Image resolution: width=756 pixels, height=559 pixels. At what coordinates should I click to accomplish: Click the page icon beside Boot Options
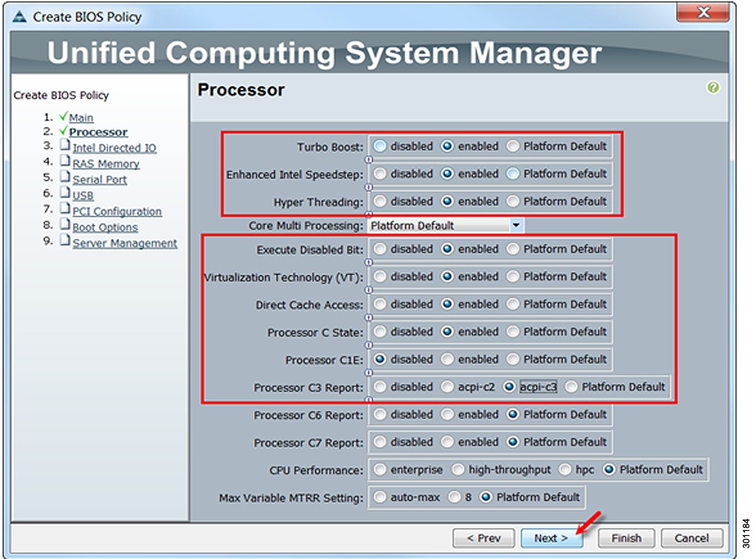(65, 224)
